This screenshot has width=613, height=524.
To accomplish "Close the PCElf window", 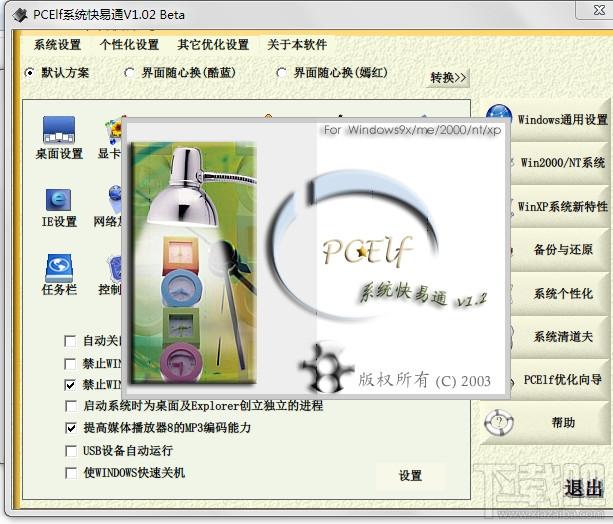I will coord(599,10).
